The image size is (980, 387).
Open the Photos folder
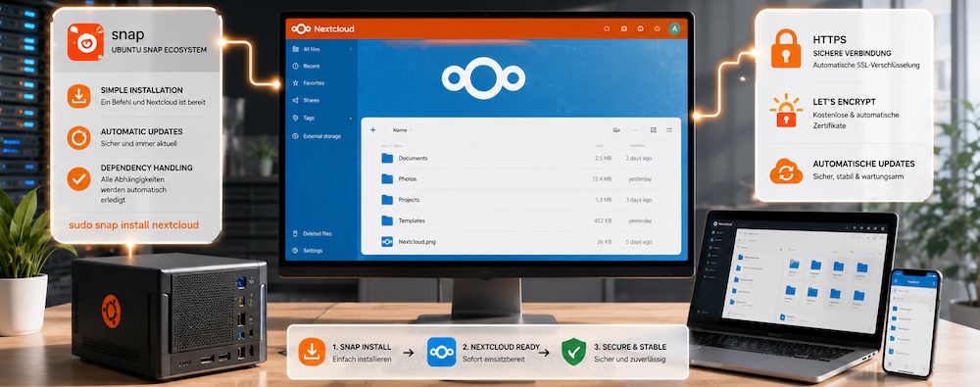click(x=408, y=179)
